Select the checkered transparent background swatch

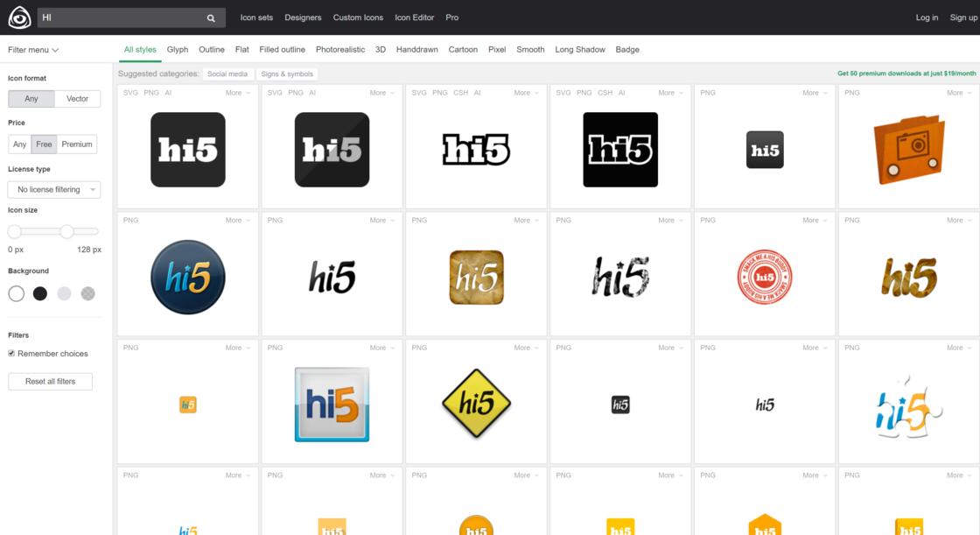point(88,293)
